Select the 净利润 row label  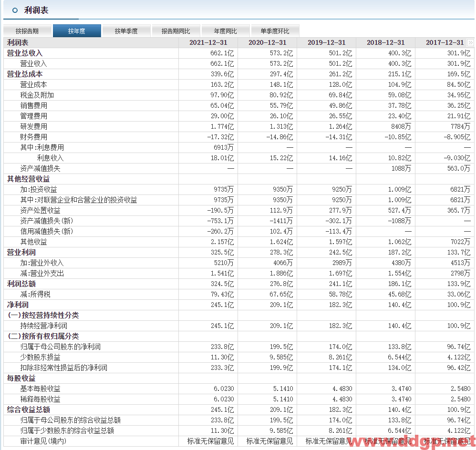point(18,305)
